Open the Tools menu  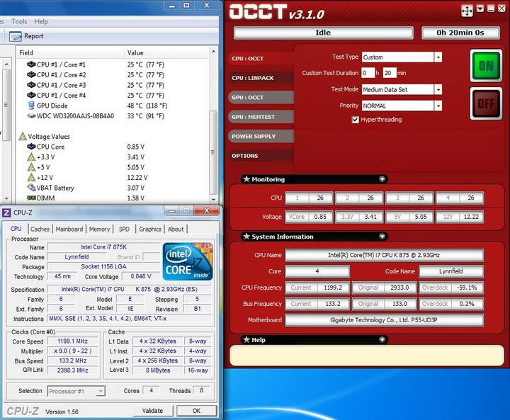pos(19,21)
